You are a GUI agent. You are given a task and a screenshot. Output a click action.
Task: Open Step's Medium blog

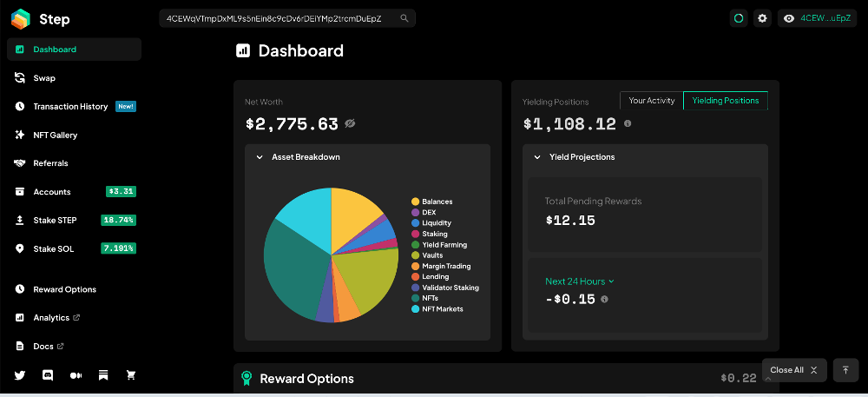pyautogui.click(x=76, y=375)
